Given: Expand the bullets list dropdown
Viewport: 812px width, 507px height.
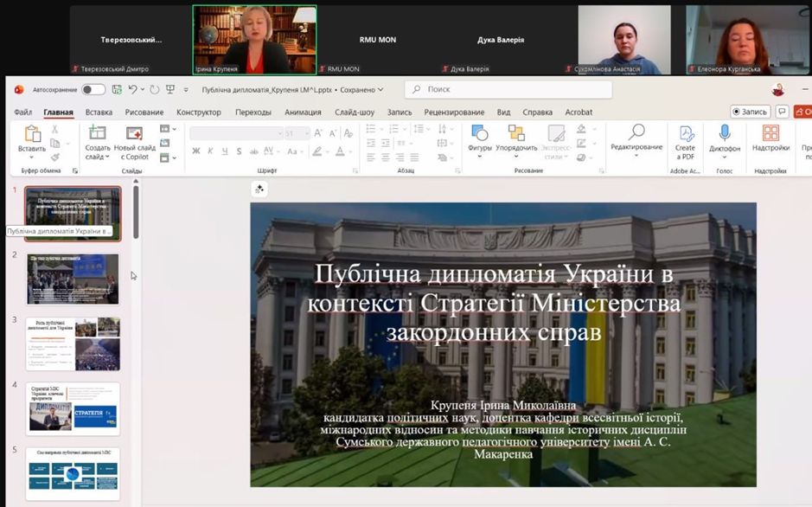Looking at the screenshot, I should click(x=381, y=129).
